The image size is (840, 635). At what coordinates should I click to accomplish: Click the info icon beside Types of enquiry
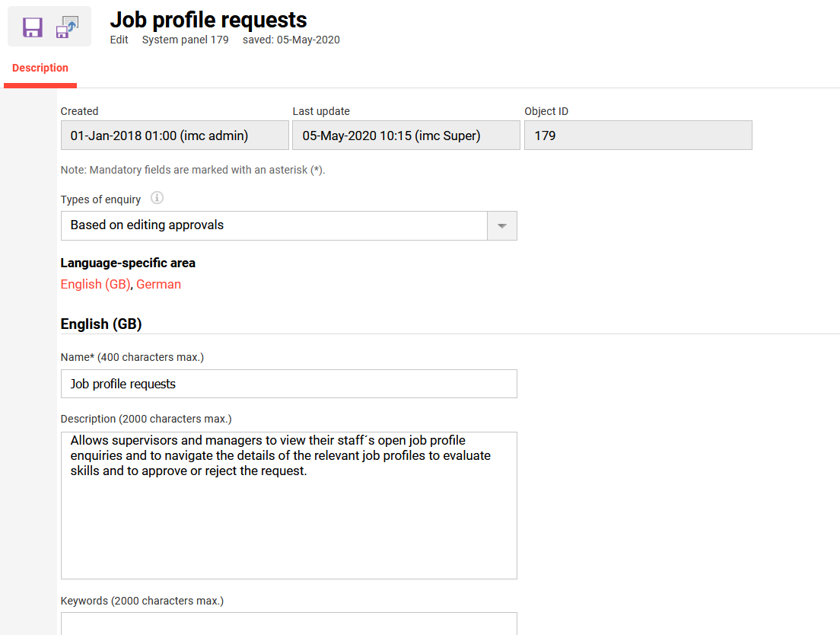[x=157, y=198]
